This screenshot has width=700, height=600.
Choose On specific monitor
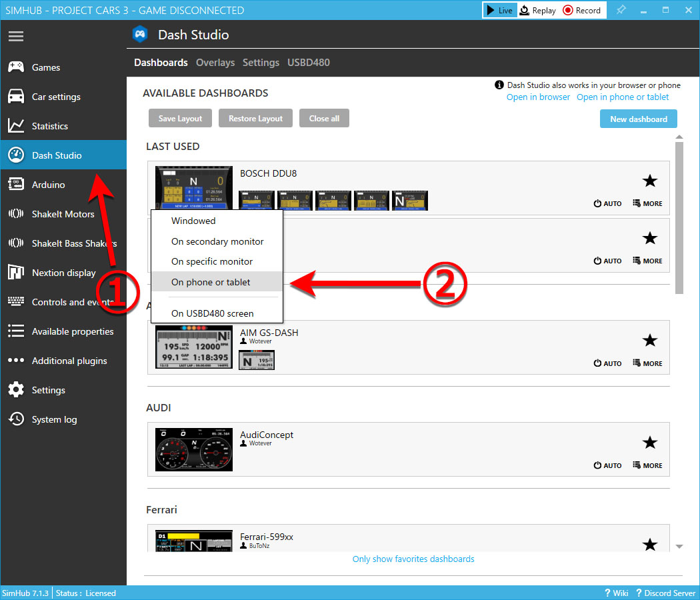tap(217, 261)
